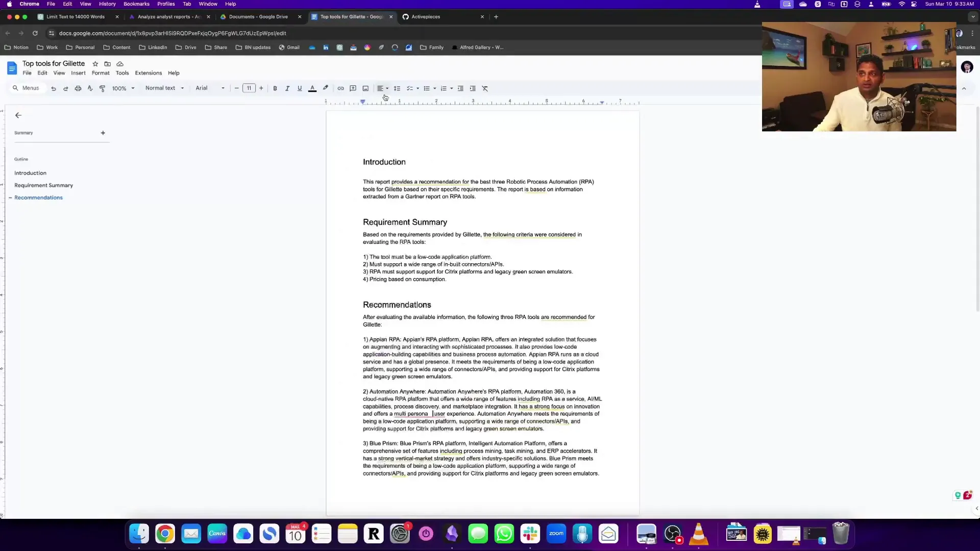Open the line and paragraph spacing menu
Image resolution: width=980 pixels, height=551 pixels.
pos(397,88)
